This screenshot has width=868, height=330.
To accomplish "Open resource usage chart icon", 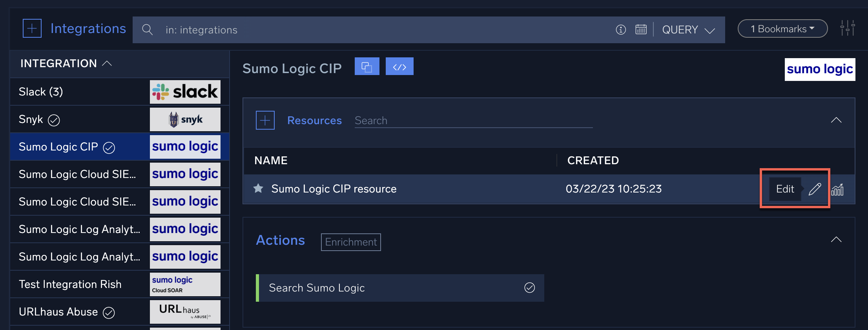I will (x=837, y=189).
